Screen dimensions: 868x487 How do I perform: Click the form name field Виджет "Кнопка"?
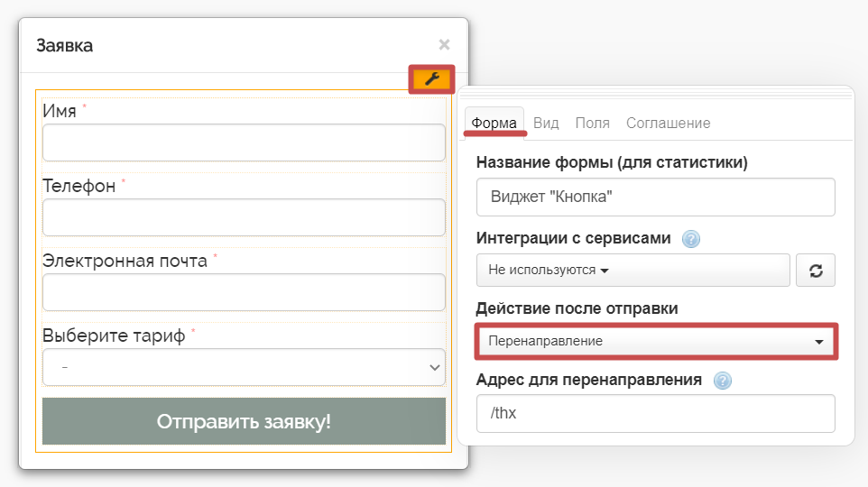coord(655,197)
